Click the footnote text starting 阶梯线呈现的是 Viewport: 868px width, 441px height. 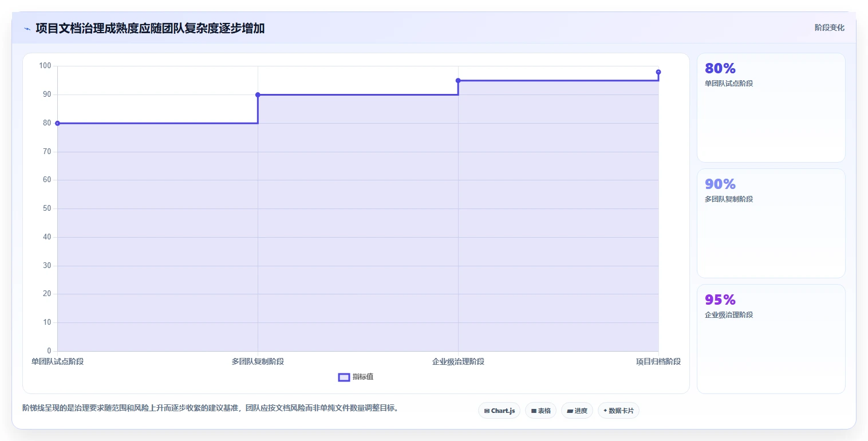click(x=210, y=408)
